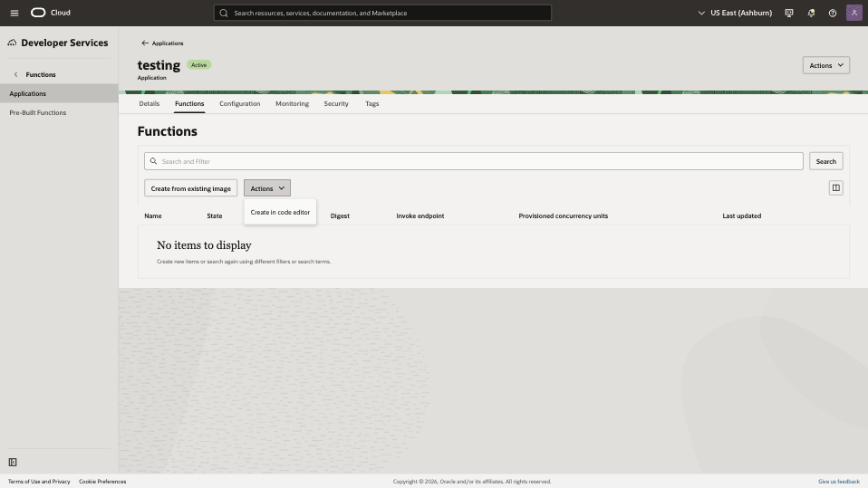Go back to Applications breadcrumb link
Image resolution: width=868 pixels, height=488 pixels.
point(168,43)
